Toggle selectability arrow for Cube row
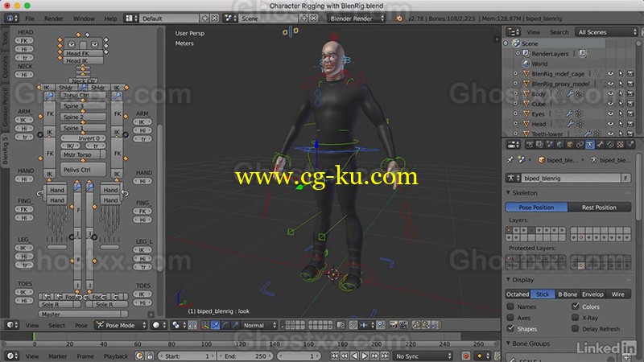Screen dimensions: 644x362 click(x=621, y=104)
